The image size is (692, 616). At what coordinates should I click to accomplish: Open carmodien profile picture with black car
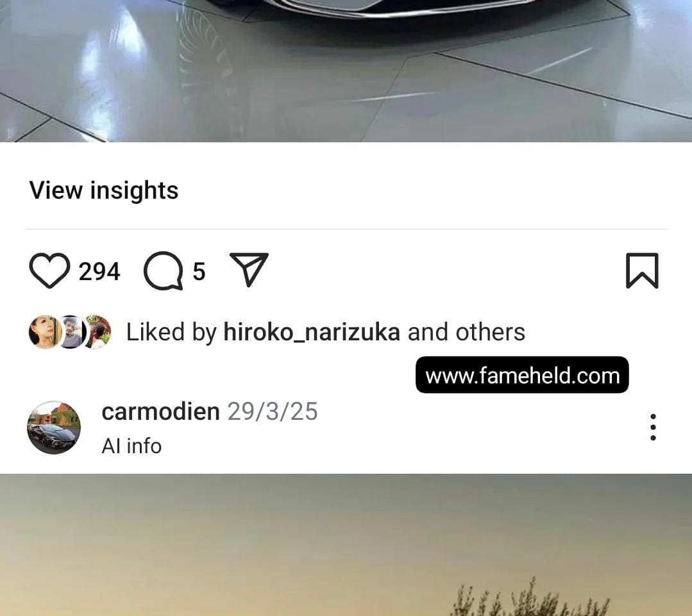coord(54,428)
